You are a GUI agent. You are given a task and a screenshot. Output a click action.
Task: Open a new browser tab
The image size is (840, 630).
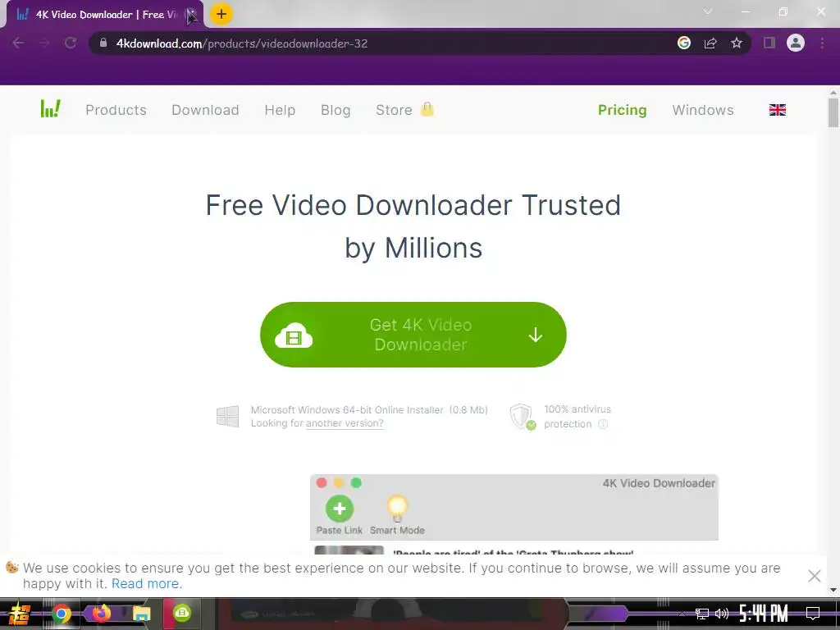pyautogui.click(x=221, y=14)
